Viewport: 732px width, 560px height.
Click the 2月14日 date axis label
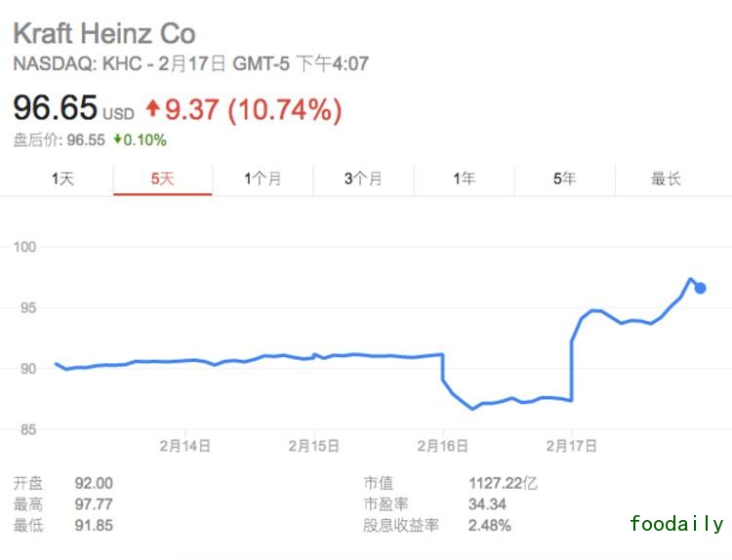tap(184, 446)
